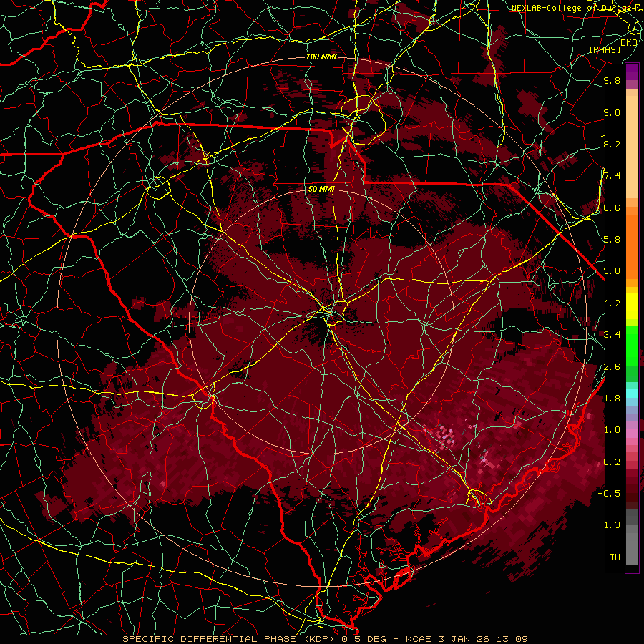Pick the gray segment of the color bar
Image resolution: width=644 pixels, height=644 pixels.
[632, 545]
